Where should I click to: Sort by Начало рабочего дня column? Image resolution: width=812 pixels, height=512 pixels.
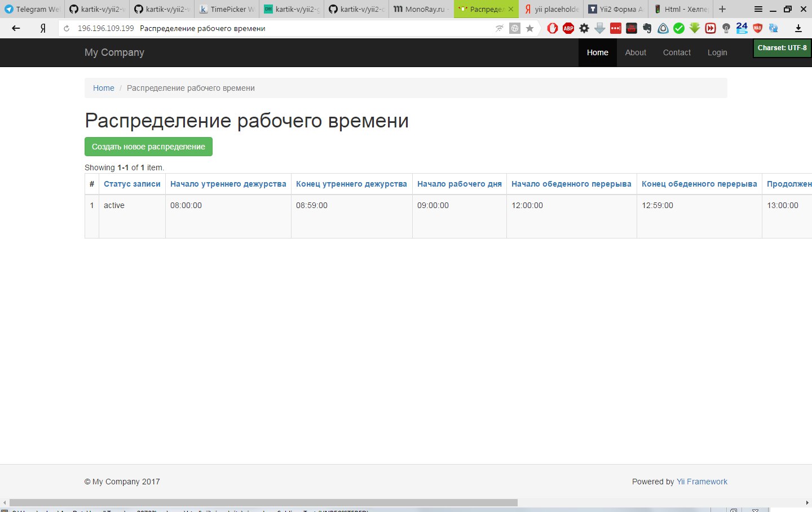pos(460,184)
